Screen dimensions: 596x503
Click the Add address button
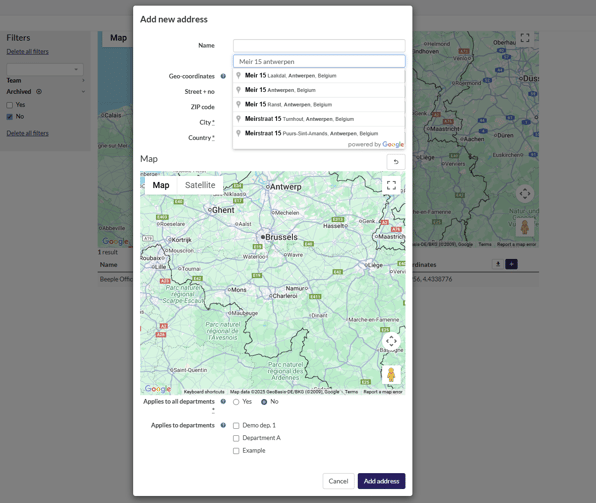tap(381, 481)
